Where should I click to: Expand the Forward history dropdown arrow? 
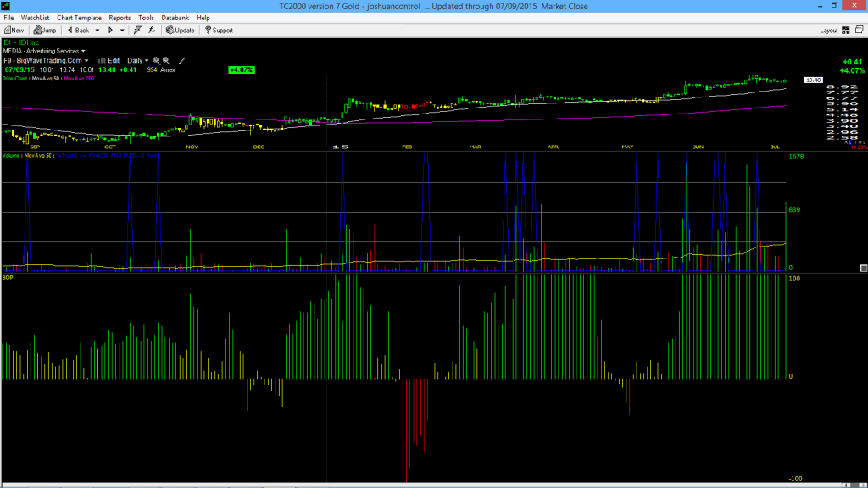[122, 30]
